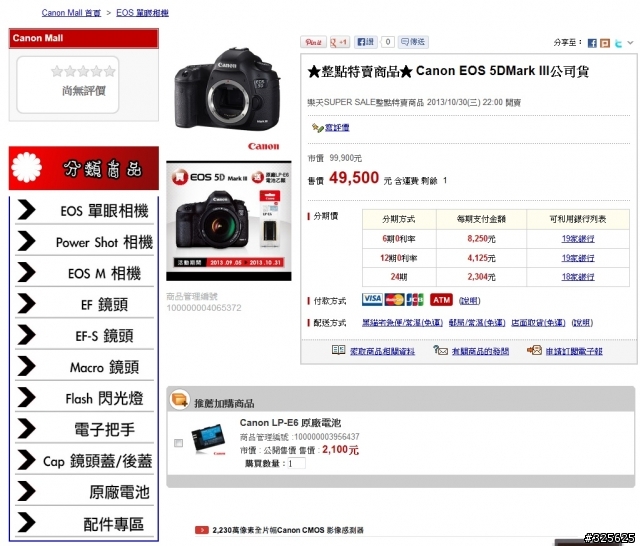Open Flash 閃光燈 category
This screenshot has width=640, height=546.
click(x=84, y=398)
